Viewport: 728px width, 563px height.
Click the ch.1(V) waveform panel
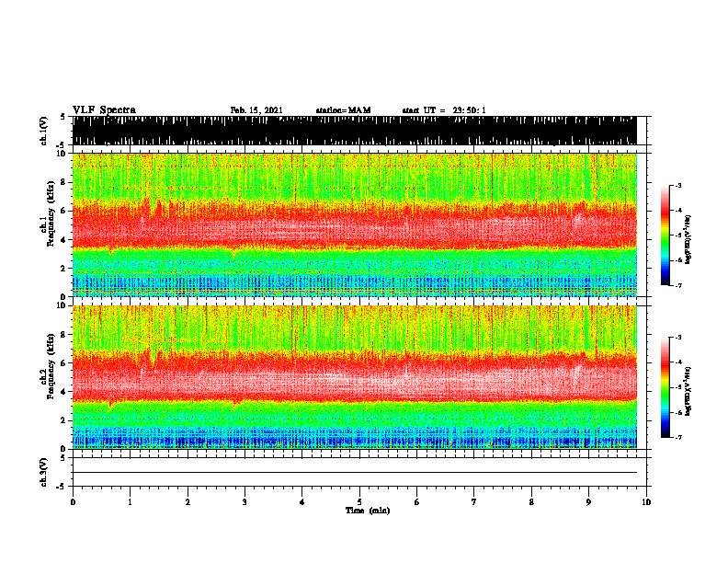point(358,131)
